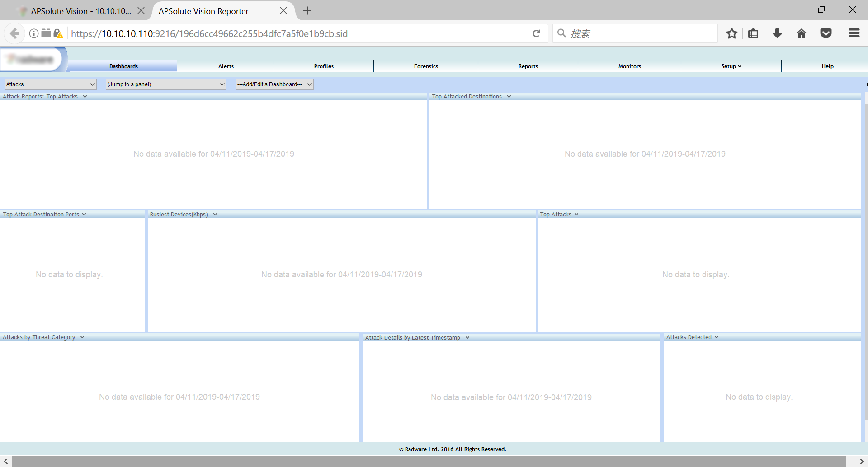Click the browser back arrow button
Screen dimensions: 868x467
(14, 33)
